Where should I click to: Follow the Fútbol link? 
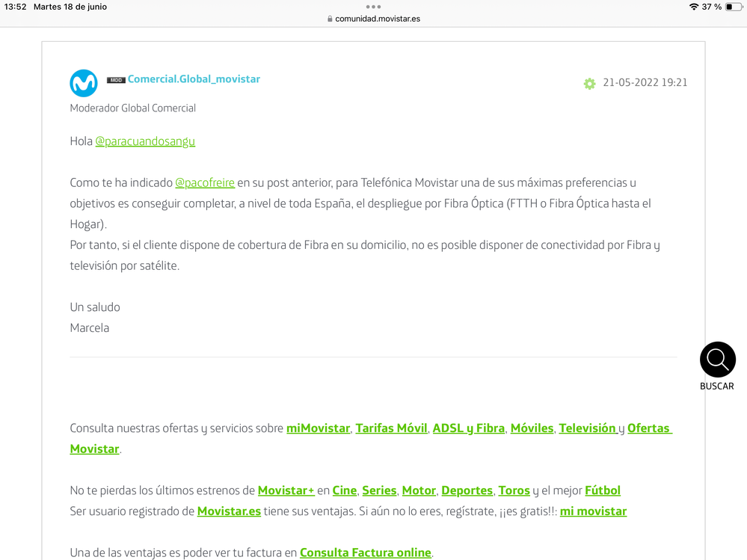[x=602, y=490]
